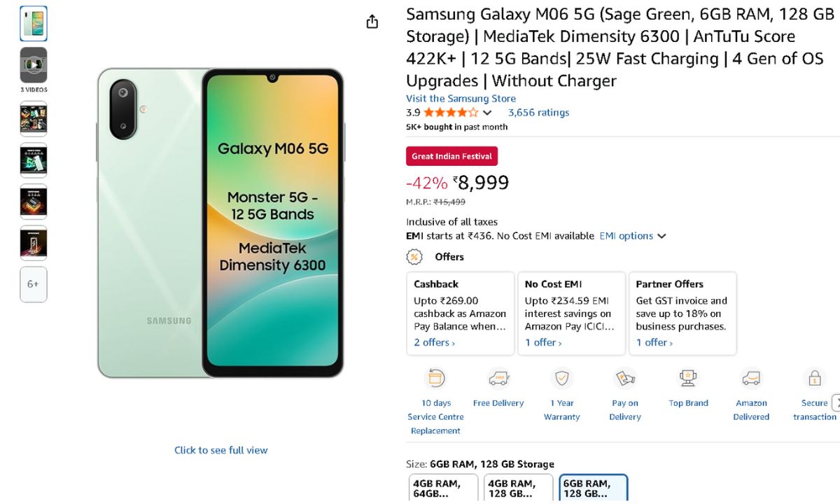Visit the Samsung Store link
This screenshot has height=504, width=840.
tap(461, 99)
